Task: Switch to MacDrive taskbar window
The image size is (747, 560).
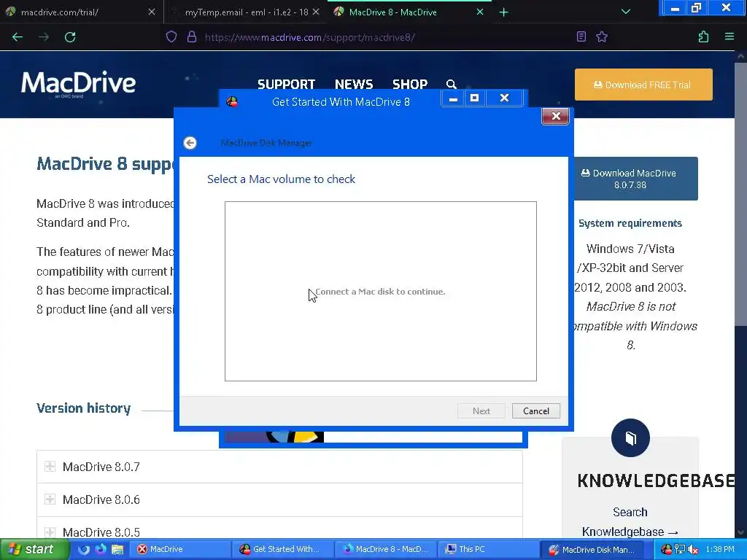Action: (x=179, y=550)
